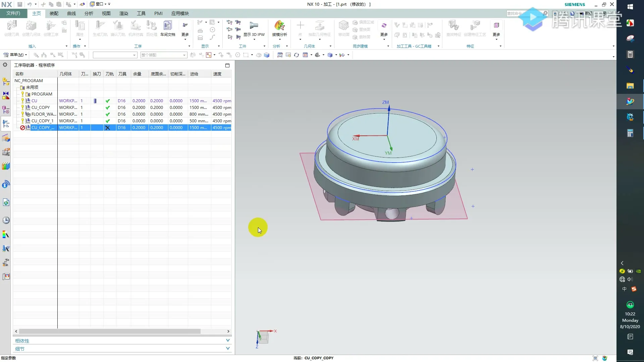Open the operation navigator sidebar icon
644x362 pixels.
tap(6, 124)
